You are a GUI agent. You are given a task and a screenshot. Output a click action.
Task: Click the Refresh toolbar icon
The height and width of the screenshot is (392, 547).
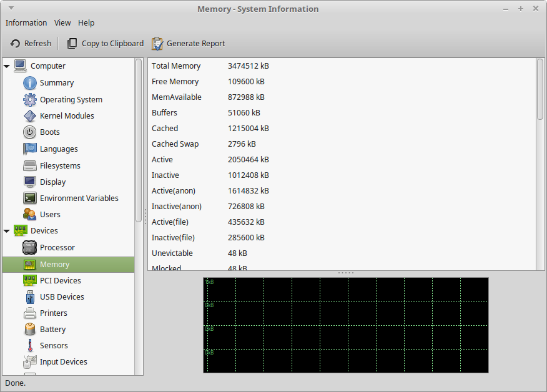[16, 44]
